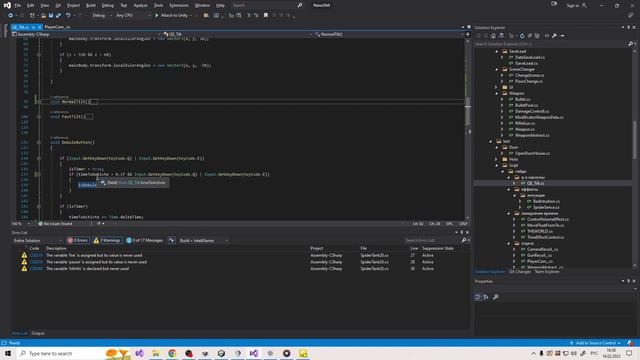Image resolution: width=640 pixels, height=360 pixels.
Task: Open the Git menu
Action: (58, 5)
